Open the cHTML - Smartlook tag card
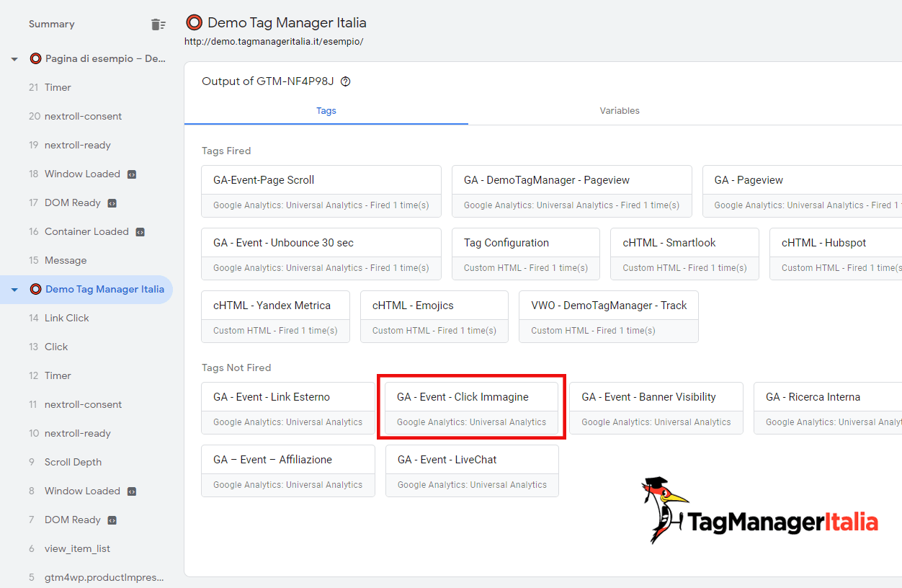This screenshot has height=588, width=902. pos(685,254)
